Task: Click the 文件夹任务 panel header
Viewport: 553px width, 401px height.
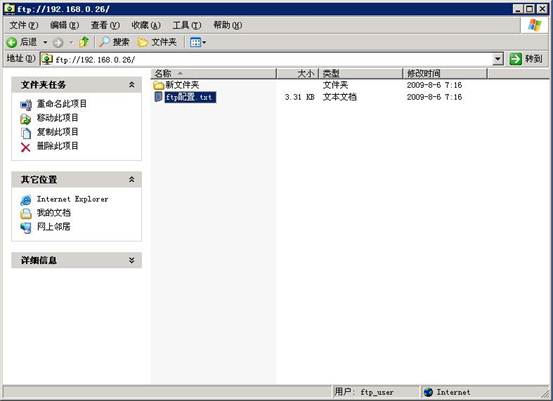Action: [x=77, y=85]
